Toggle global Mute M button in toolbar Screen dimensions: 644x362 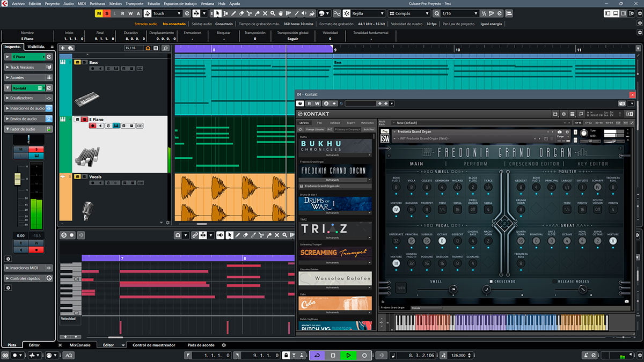click(98, 13)
